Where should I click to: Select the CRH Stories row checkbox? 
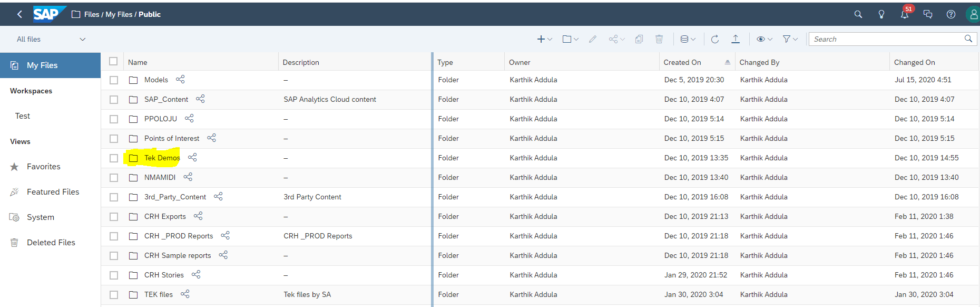114,275
